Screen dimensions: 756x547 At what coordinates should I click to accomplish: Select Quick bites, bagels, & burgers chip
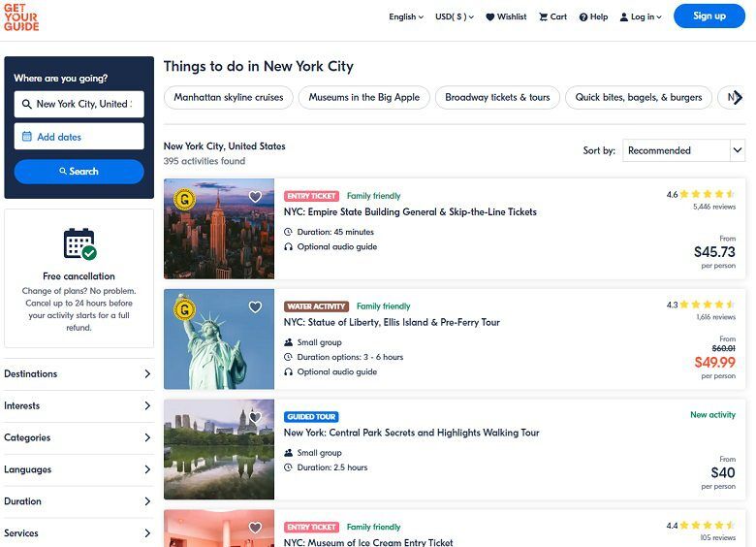pos(639,97)
